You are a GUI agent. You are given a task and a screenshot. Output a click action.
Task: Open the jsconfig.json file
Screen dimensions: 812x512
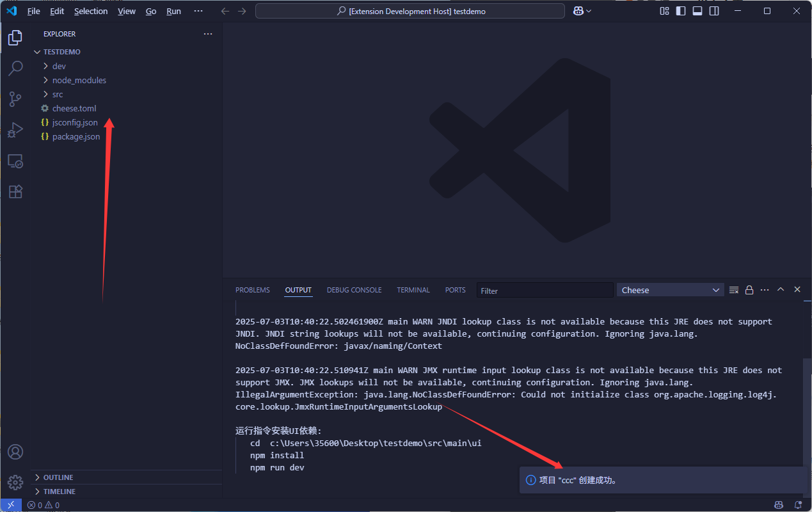[x=126, y=122]
